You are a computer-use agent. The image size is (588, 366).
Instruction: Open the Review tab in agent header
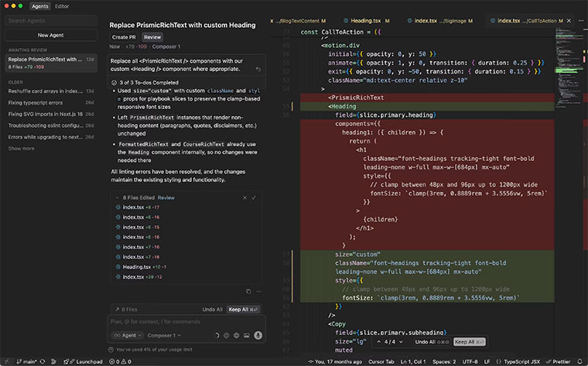tap(152, 37)
